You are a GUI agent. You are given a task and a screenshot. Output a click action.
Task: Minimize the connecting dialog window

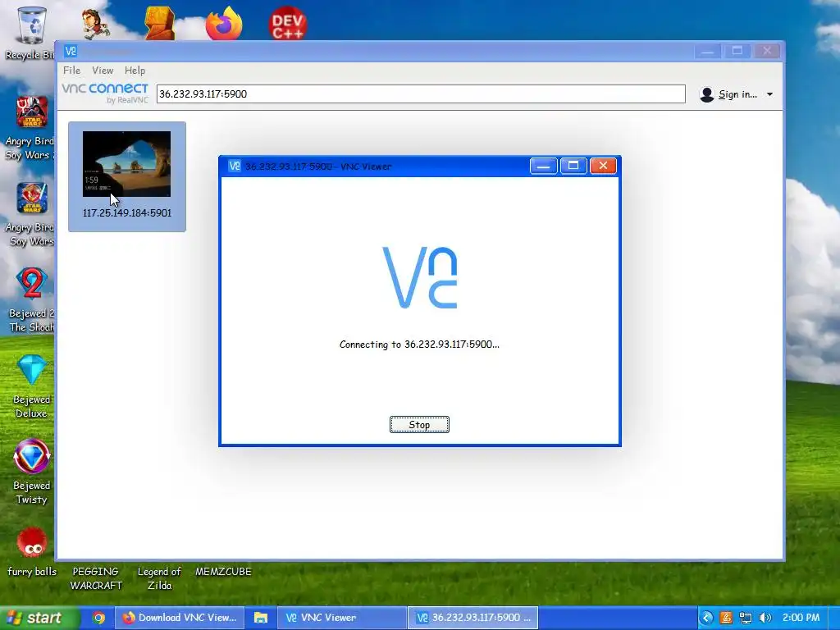tap(543, 166)
